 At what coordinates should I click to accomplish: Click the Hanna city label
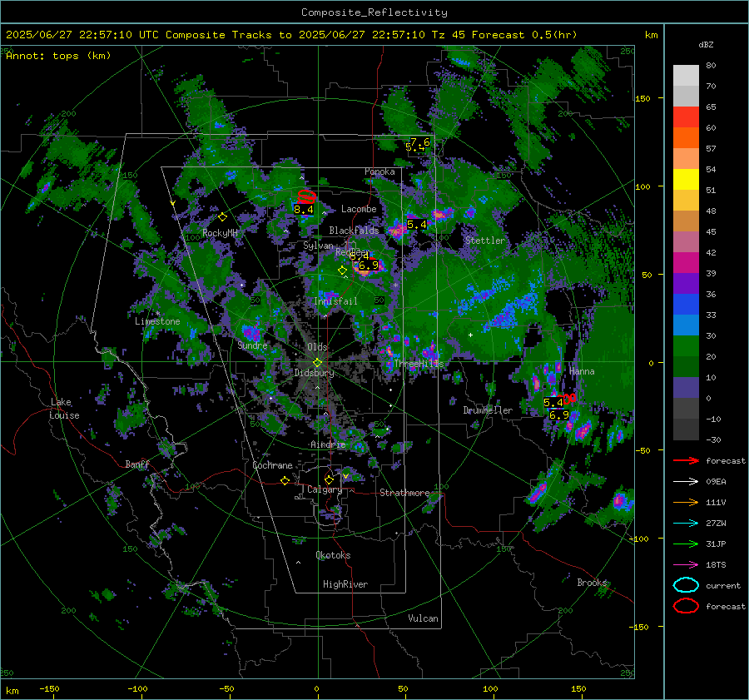pos(582,371)
